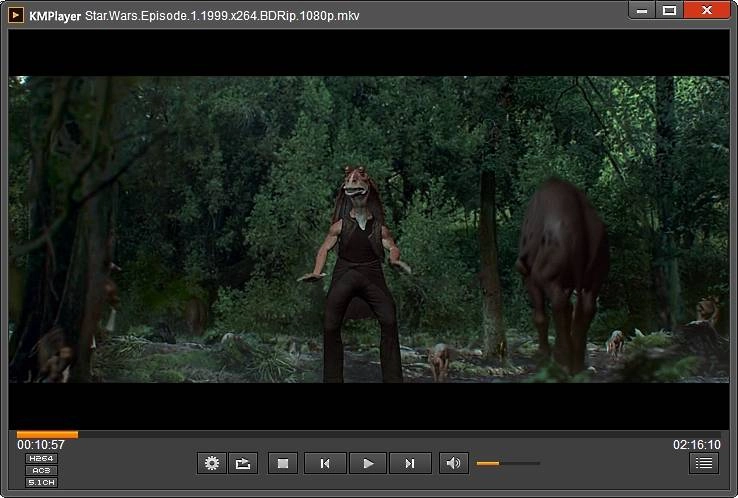Skip to the next track
This screenshot has width=738, height=498.
pos(410,463)
